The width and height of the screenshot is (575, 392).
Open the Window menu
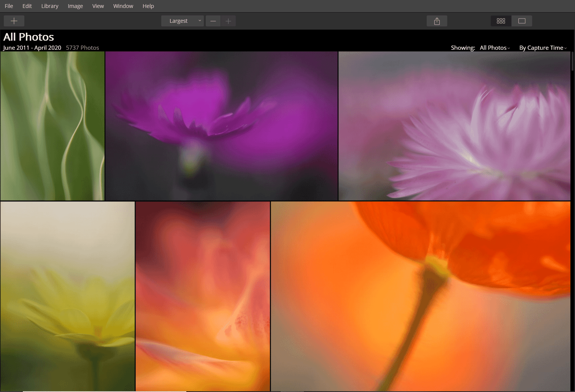[x=123, y=6]
